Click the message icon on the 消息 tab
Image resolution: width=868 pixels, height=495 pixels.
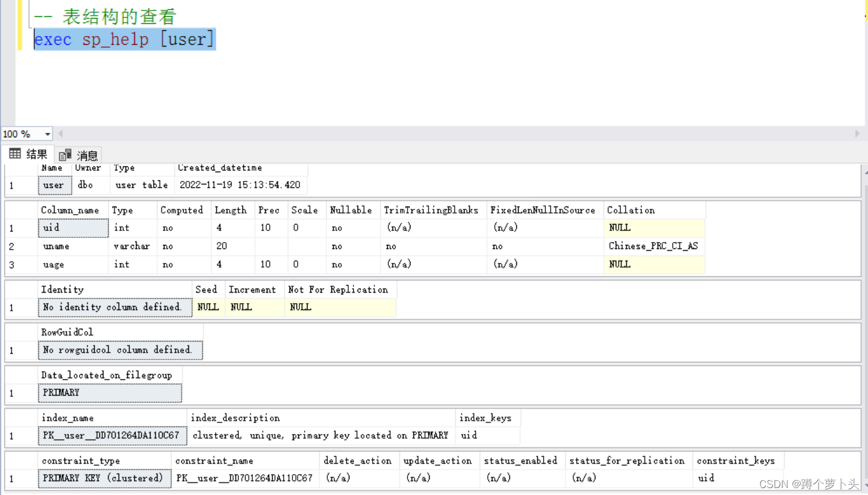pos(65,155)
